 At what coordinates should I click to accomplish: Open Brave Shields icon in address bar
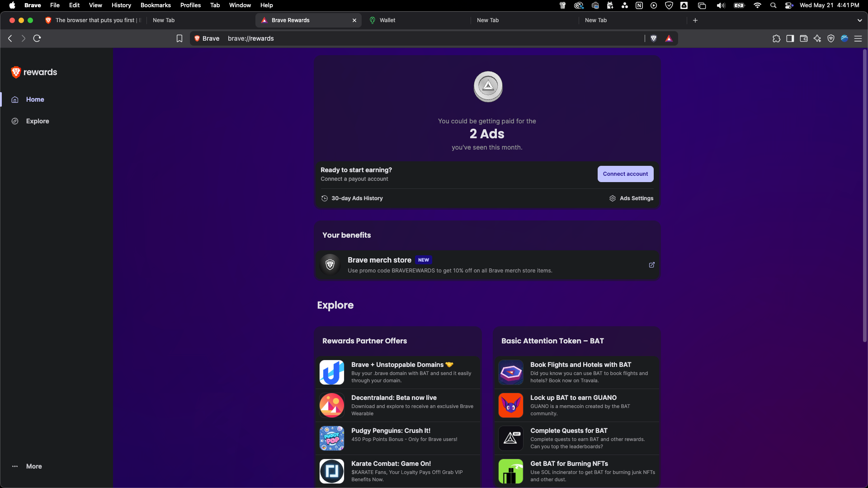pos(654,38)
